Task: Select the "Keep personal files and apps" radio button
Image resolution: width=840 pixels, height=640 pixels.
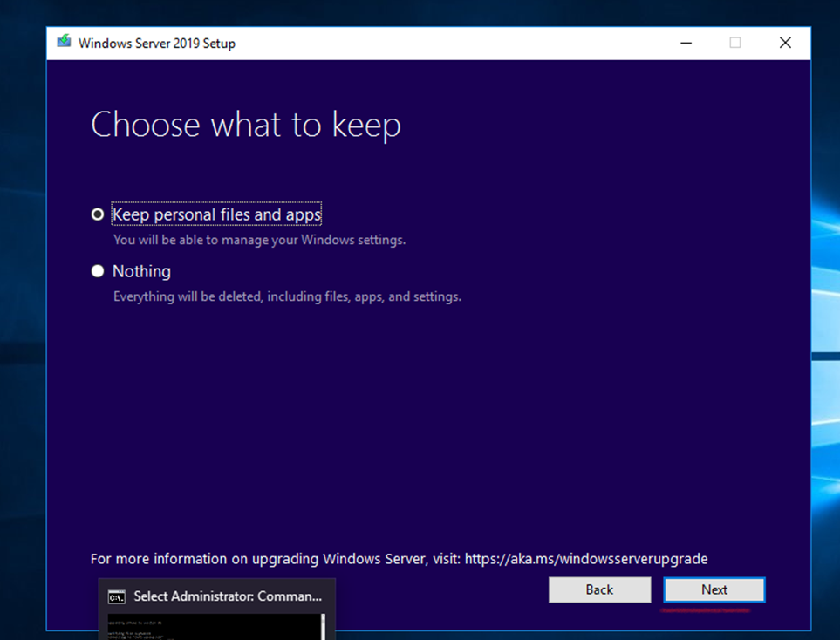Action: (98, 214)
